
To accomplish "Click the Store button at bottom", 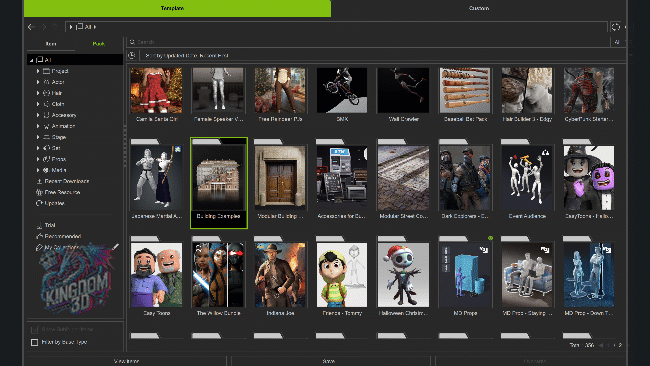I will pos(329,361).
